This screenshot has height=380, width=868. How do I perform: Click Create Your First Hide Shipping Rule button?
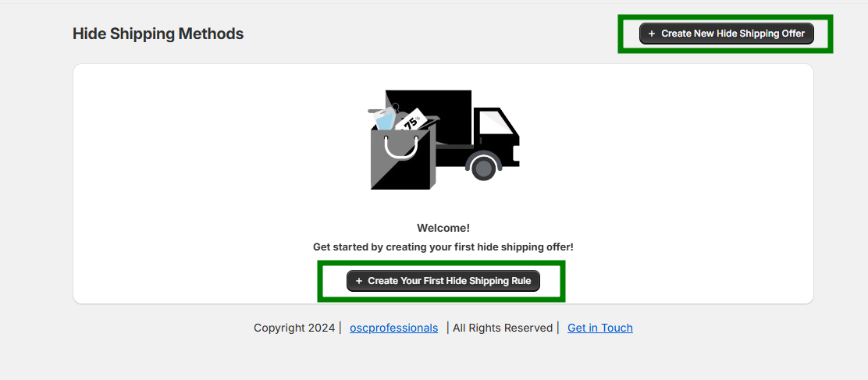click(443, 281)
